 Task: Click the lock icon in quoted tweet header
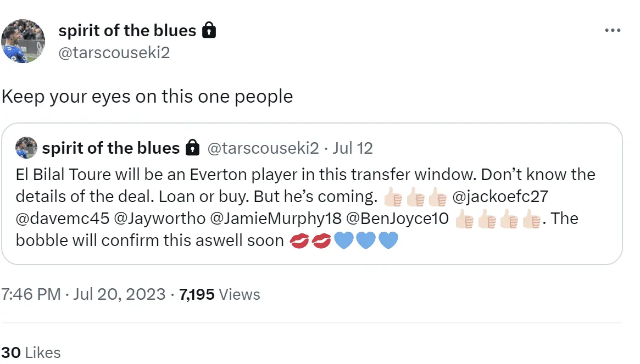pos(192,148)
